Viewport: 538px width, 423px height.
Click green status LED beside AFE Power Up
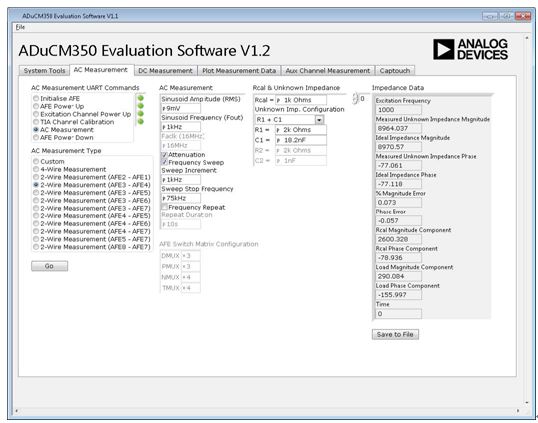(140, 106)
